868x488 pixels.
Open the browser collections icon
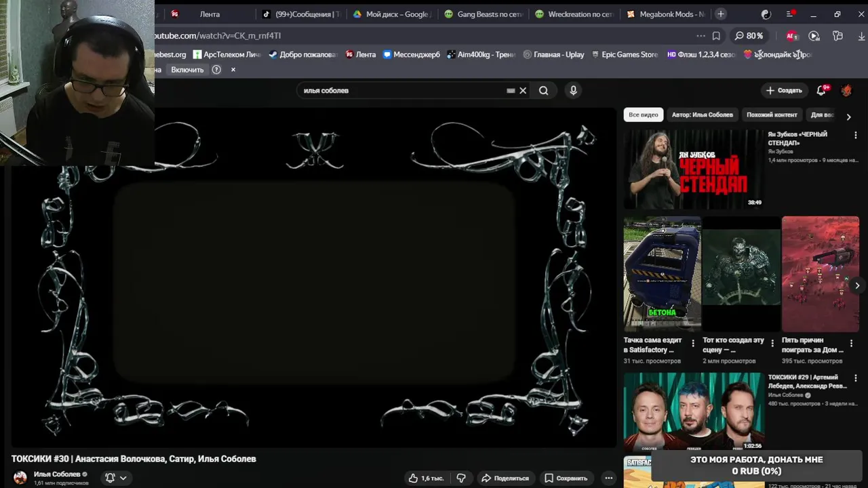pos(837,36)
